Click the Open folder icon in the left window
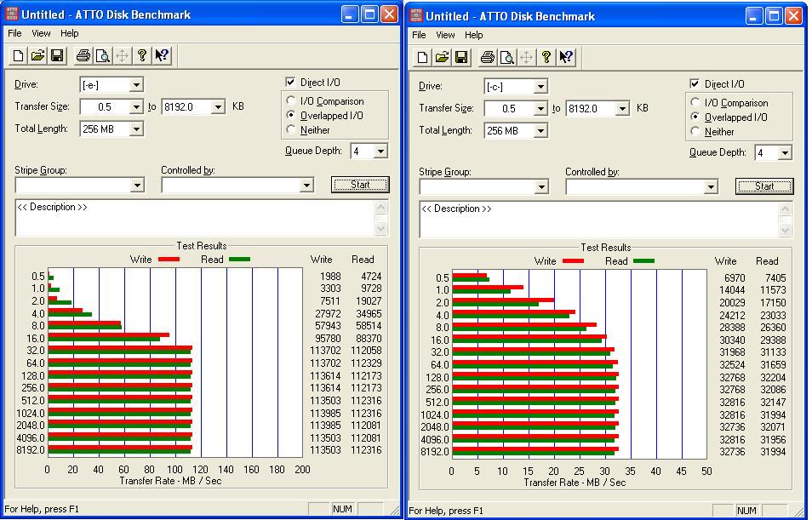This screenshot has width=812, height=520. click(37, 55)
